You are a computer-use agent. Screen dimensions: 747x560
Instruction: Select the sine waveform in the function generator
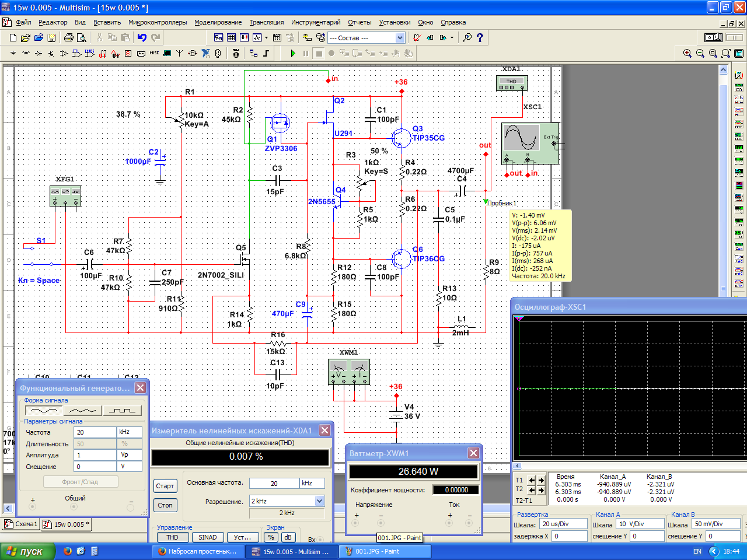click(x=44, y=411)
